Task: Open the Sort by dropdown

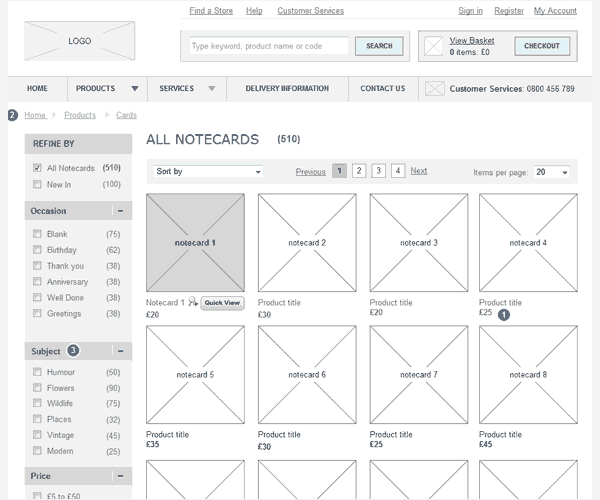Action: pyautogui.click(x=208, y=172)
